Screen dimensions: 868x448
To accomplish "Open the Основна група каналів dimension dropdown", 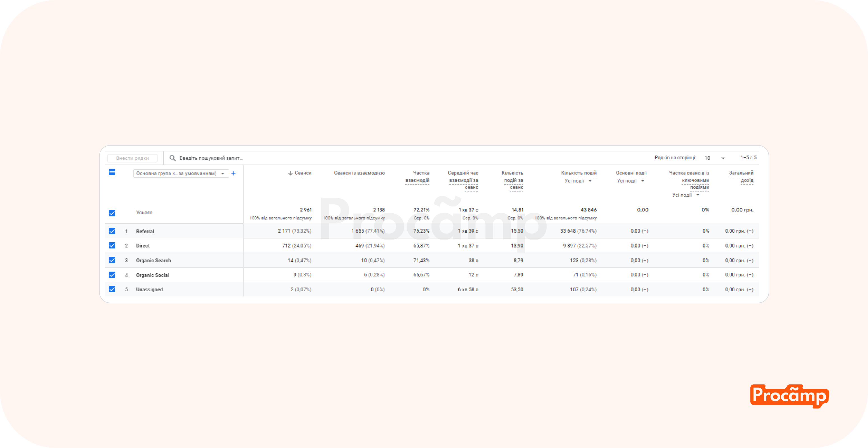I will (181, 174).
